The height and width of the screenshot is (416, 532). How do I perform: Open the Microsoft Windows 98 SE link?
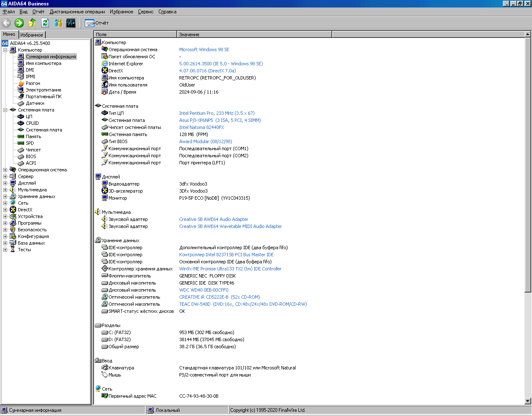click(x=204, y=50)
